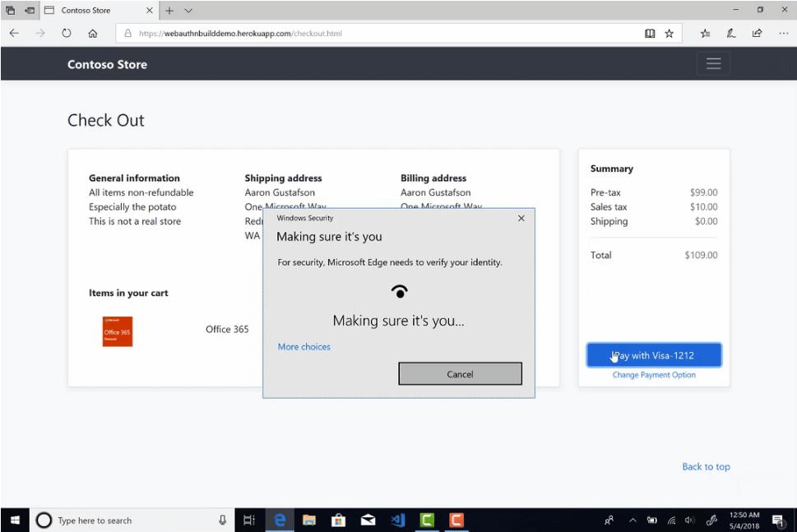Open the Favorites hub icon
This screenshot has width=797, height=532.
coord(706,34)
